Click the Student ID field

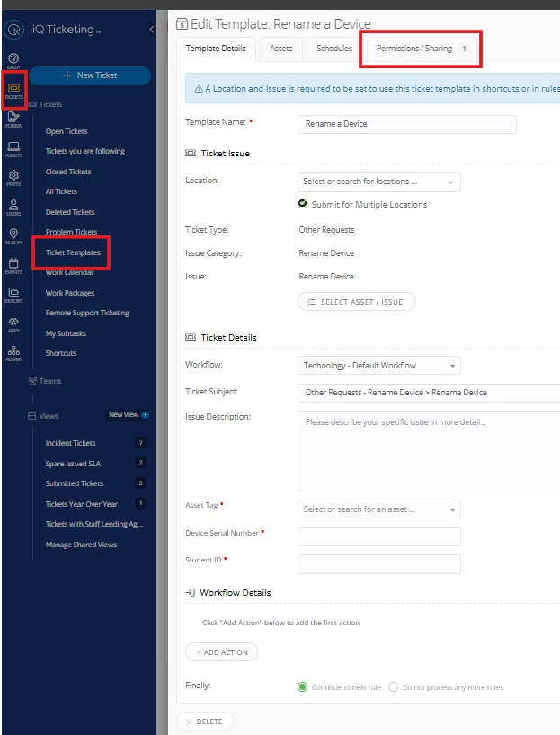379,564
